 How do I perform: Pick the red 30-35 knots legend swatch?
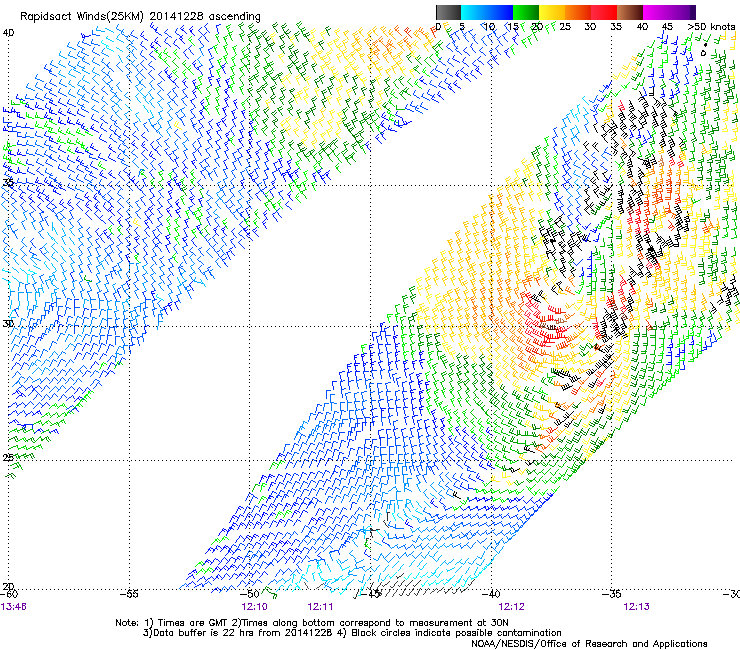coord(604,12)
